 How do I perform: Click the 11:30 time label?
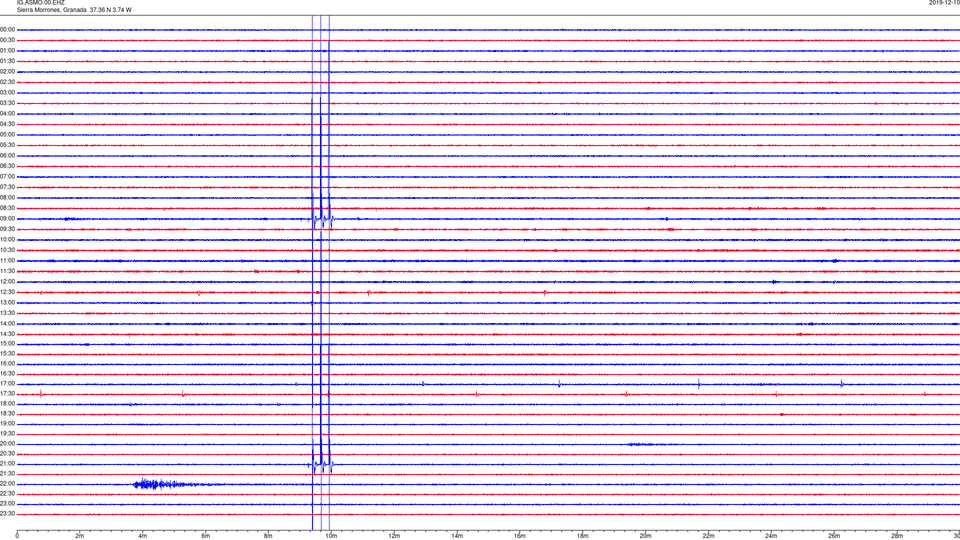point(7,271)
